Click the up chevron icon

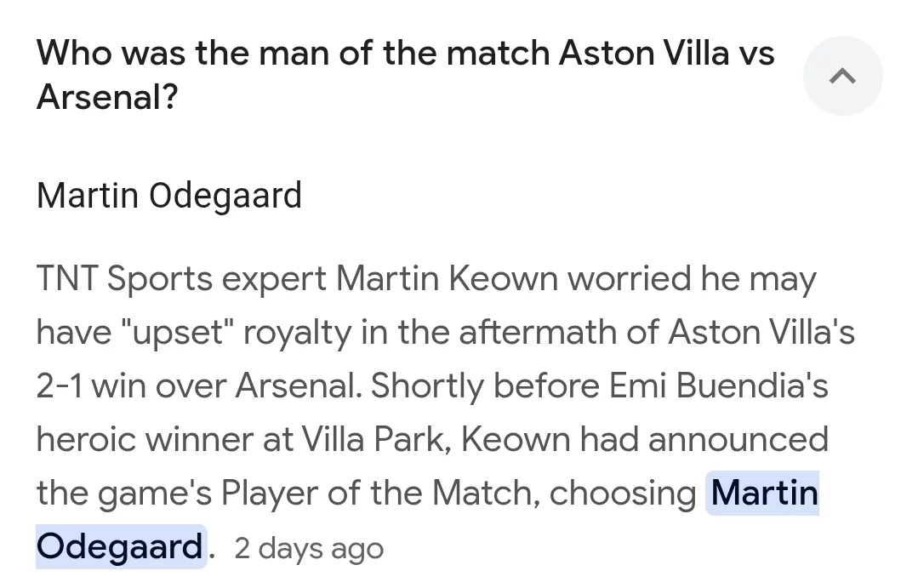coord(842,77)
